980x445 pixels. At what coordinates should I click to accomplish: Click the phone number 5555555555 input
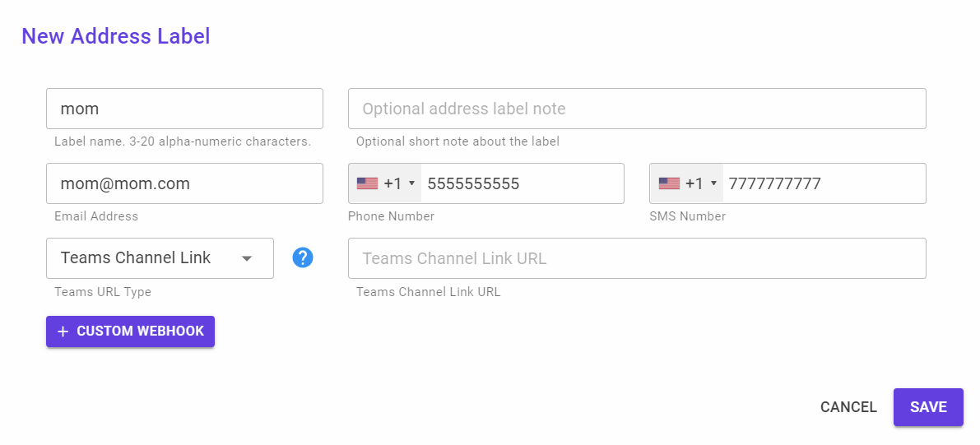tap(523, 183)
